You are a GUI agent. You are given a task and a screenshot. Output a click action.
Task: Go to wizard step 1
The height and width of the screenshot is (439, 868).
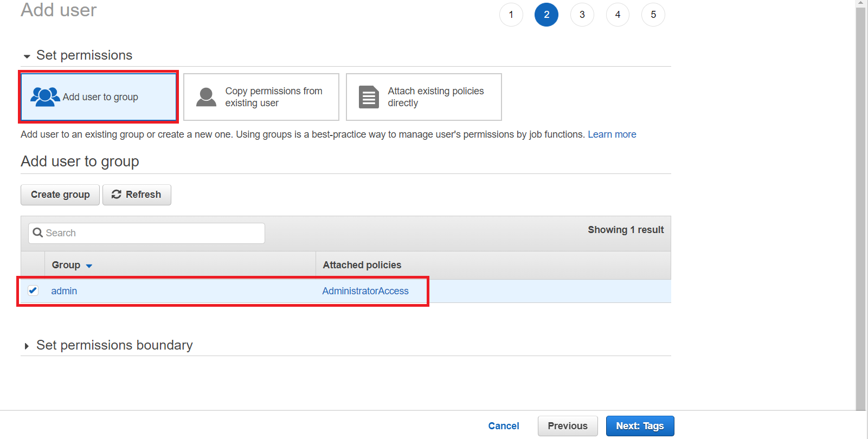pyautogui.click(x=511, y=15)
